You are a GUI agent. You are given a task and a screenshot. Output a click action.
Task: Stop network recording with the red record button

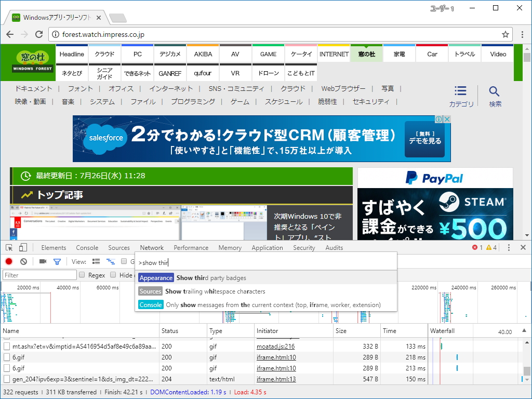9,261
